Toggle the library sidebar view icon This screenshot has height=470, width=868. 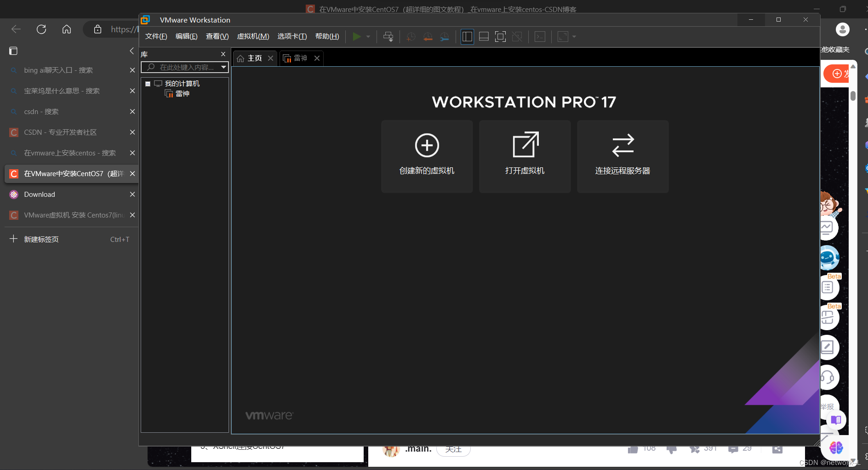(467, 37)
